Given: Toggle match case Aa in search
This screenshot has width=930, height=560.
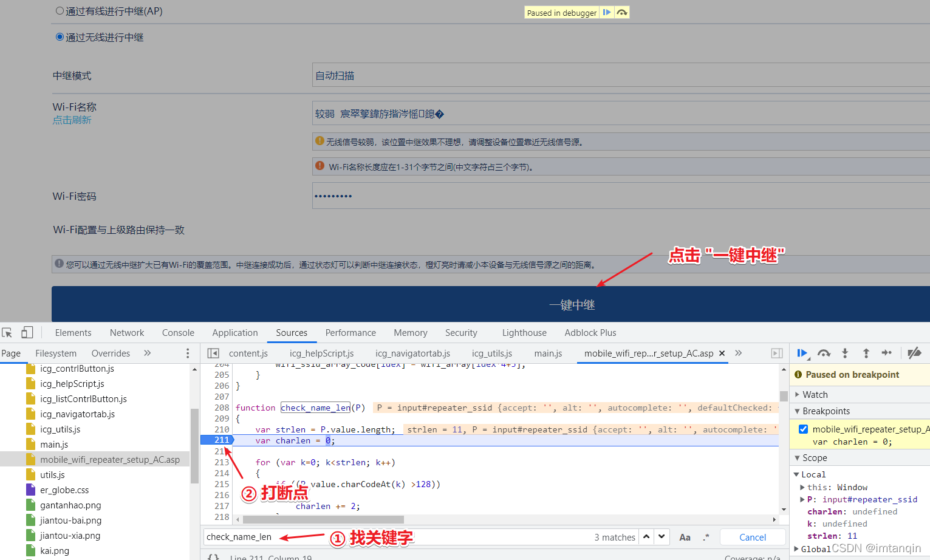Looking at the screenshot, I should [685, 537].
